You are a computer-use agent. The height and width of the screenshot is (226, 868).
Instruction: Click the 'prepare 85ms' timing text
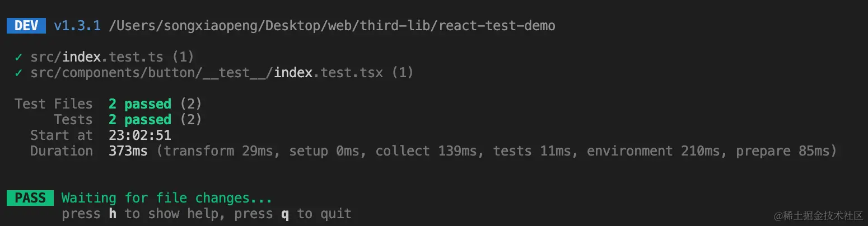782,151
